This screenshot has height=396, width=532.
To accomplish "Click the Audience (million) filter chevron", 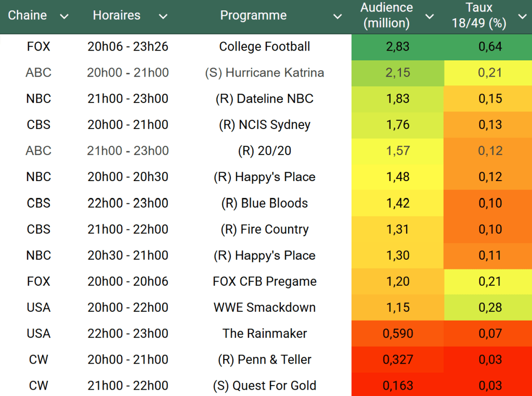I will [430, 17].
